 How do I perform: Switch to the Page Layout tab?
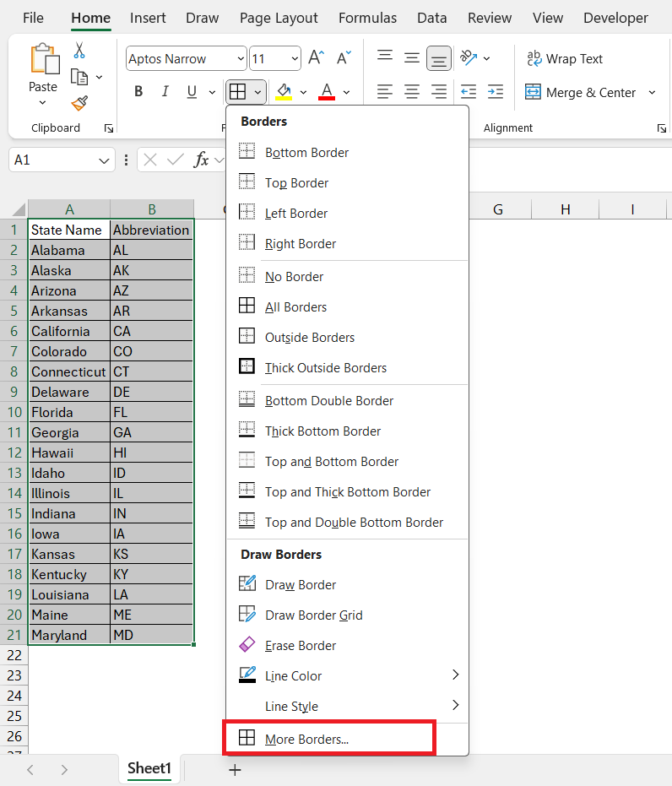(x=278, y=18)
